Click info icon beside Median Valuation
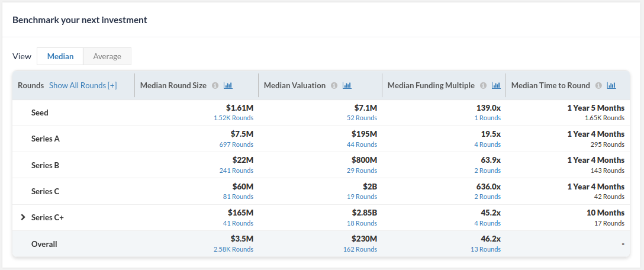The height and width of the screenshot is (270, 644). pos(334,85)
